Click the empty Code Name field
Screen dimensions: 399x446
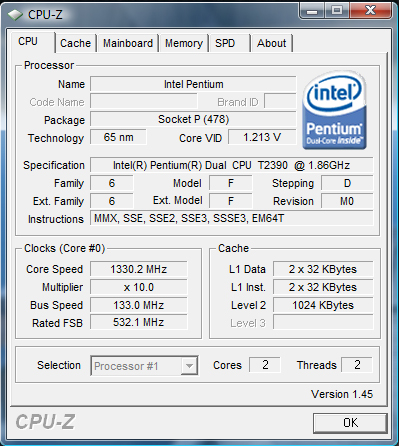coord(144,101)
